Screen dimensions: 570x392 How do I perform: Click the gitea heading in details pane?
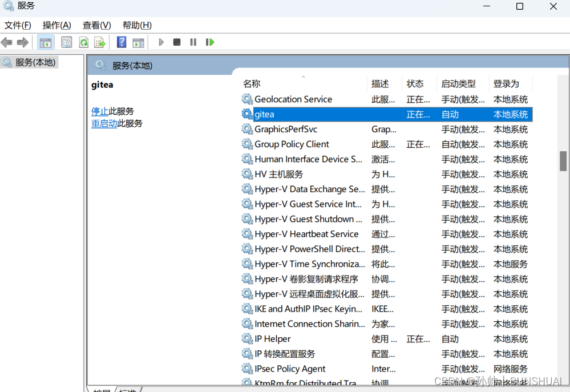(102, 84)
